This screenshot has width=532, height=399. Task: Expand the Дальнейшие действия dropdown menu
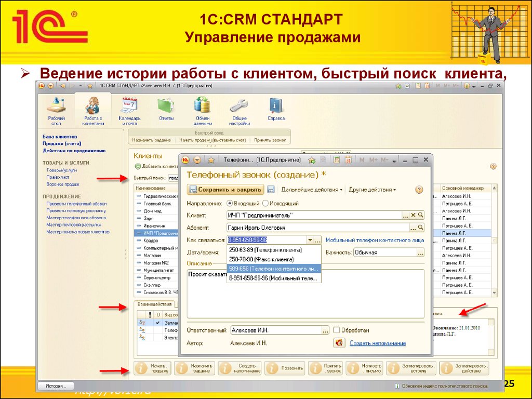[x=312, y=190]
